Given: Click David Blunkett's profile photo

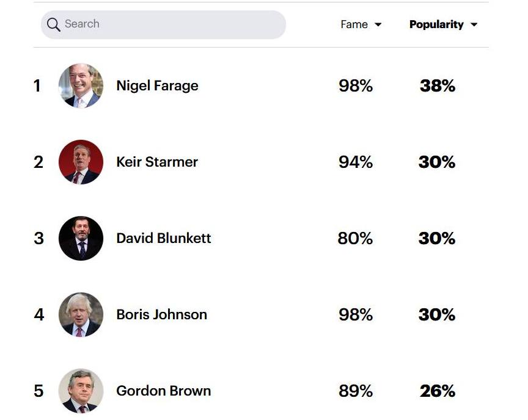Looking at the screenshot, I should pyautogui.click(x=81, y=238).
